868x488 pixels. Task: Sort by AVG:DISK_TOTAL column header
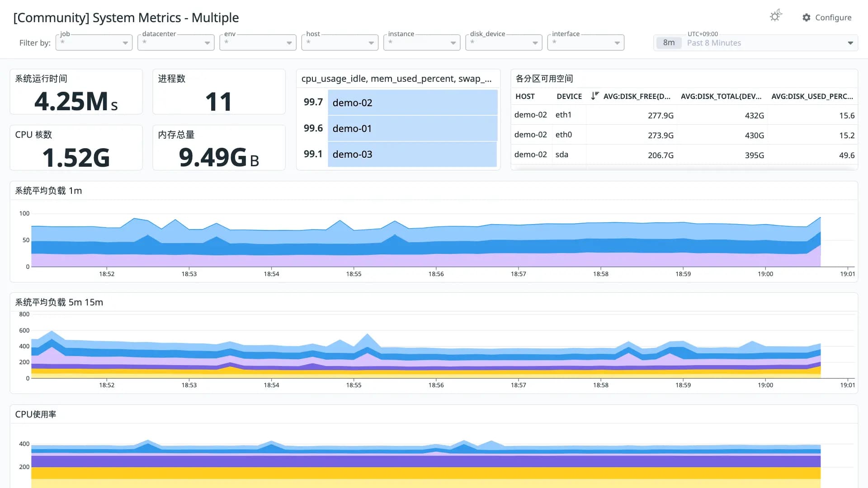click(721, 96)
